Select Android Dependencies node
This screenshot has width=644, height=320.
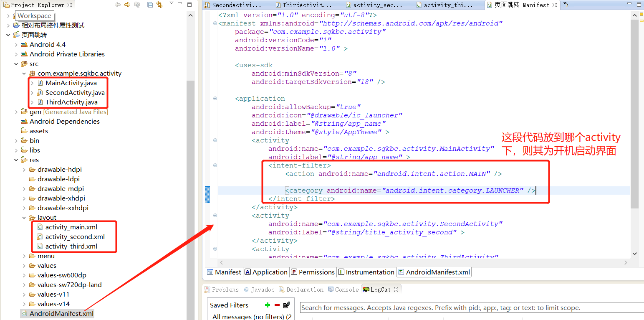[60, 121]
